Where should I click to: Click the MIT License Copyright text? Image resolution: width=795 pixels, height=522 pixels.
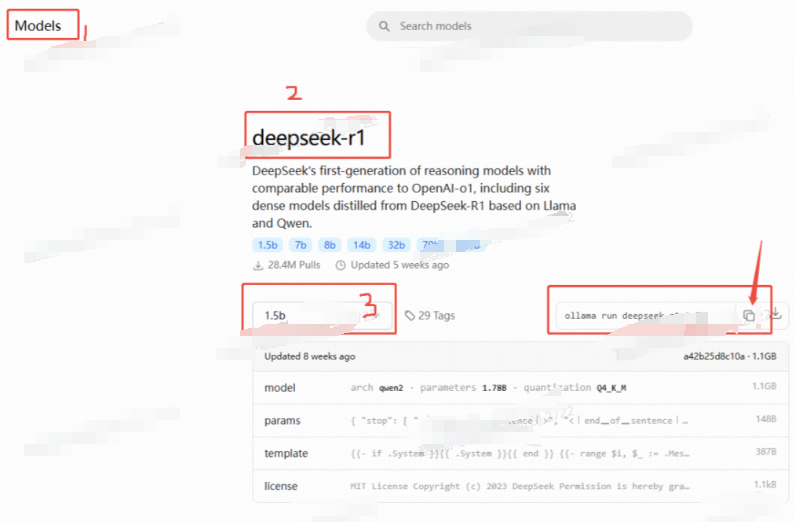[520, 486]
